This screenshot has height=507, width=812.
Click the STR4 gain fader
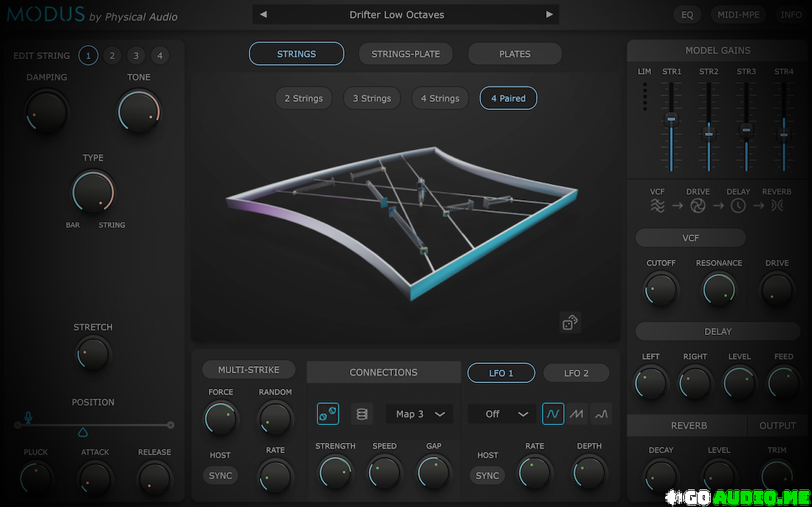click(783, 134)
